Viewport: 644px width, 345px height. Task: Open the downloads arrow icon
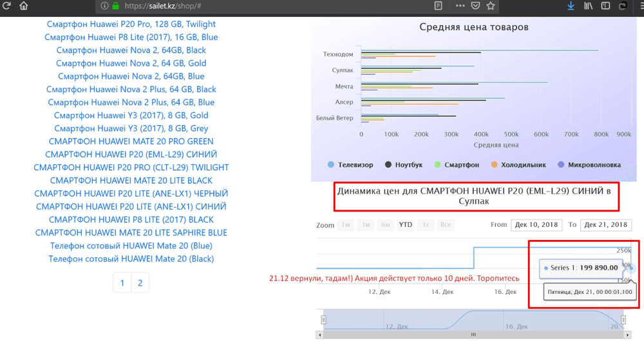point(571,6)
